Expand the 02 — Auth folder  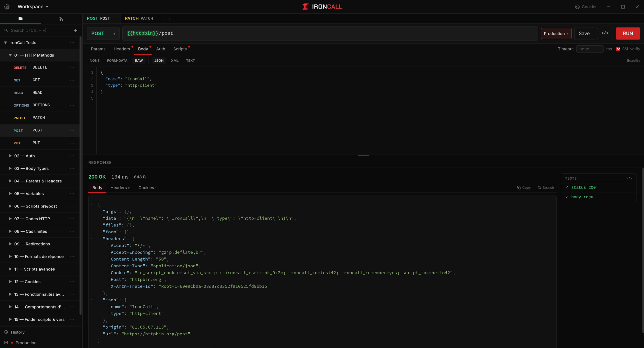[10, 156]
